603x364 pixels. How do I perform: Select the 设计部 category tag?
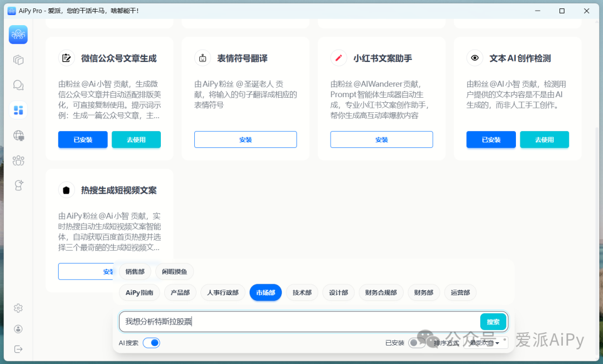click(x=338, y=293)
